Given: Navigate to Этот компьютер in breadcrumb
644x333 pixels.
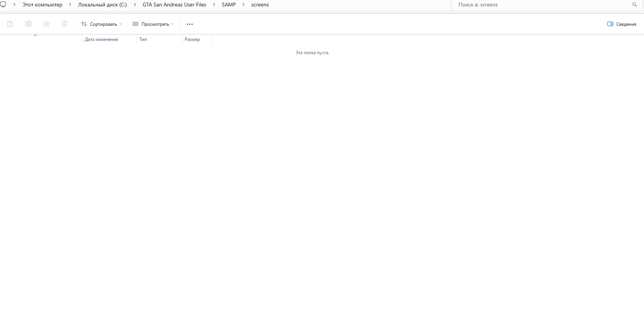Looking at the screenshot, I should pyautogui.click(x=42, y=5).
